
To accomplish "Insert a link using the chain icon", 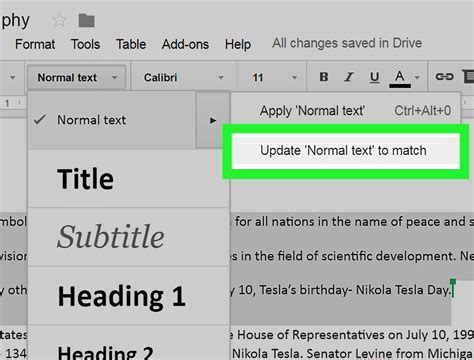I will (444, 77).
